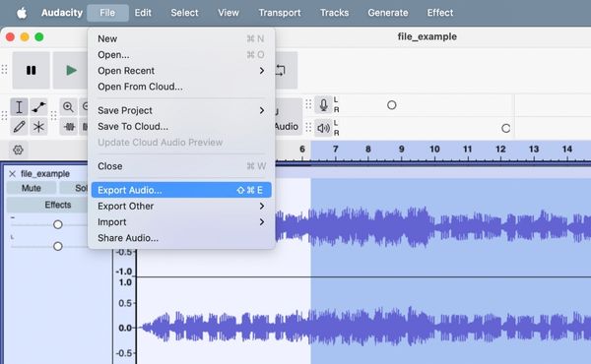Adjust recording level slider knob
Viewport: 591px width, 364px height.
point(392,105)
